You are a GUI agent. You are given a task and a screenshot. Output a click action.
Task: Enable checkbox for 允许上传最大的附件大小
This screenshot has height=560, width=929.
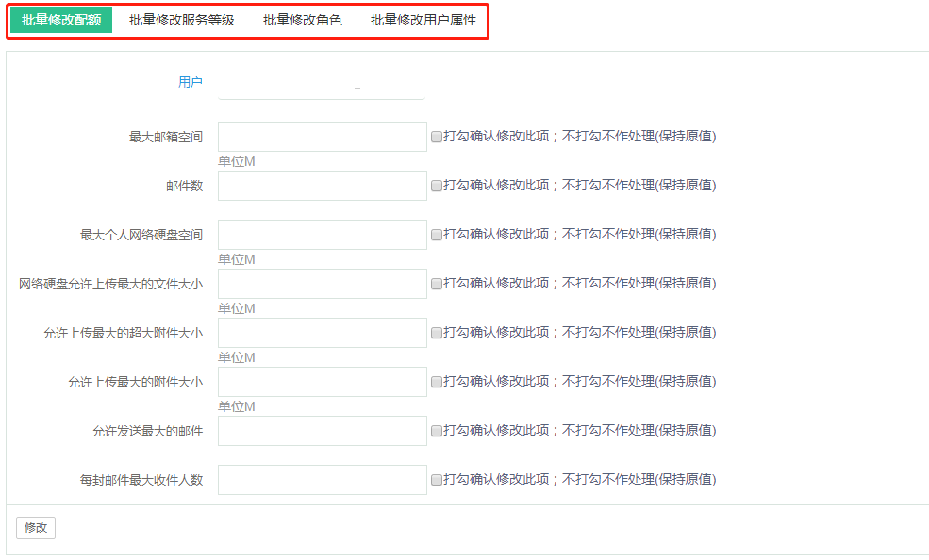click(437, 383)
